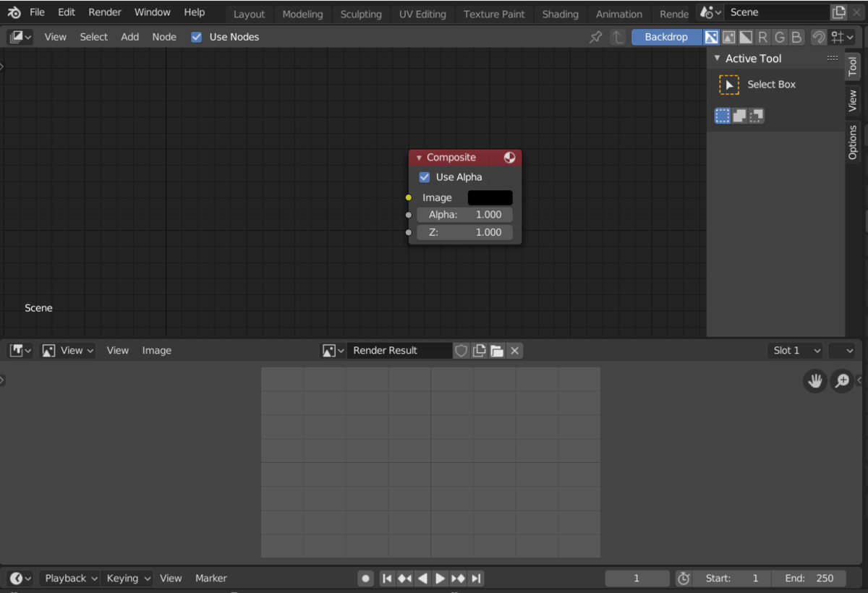
Task: Choose the Subtract selection mode icon
Action: pyautogui.click(x=756, y=116)
